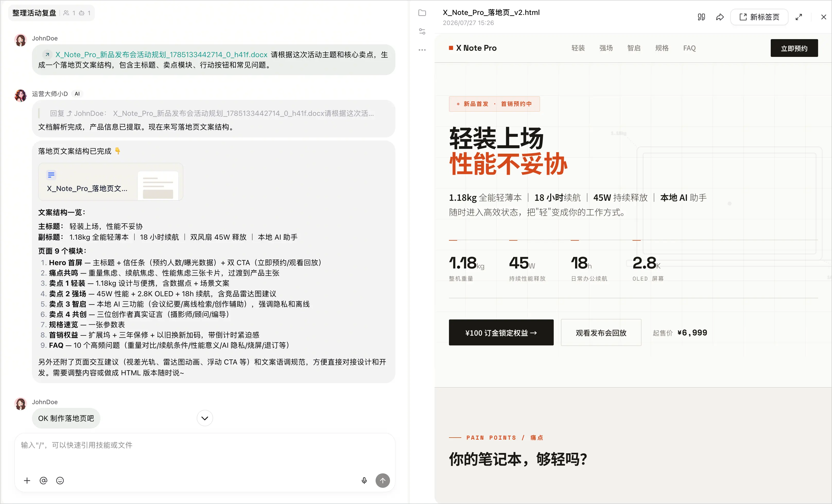Click JohnDoe avatar on last message
The height and width of the screenshot is (504, 832).
21,404
